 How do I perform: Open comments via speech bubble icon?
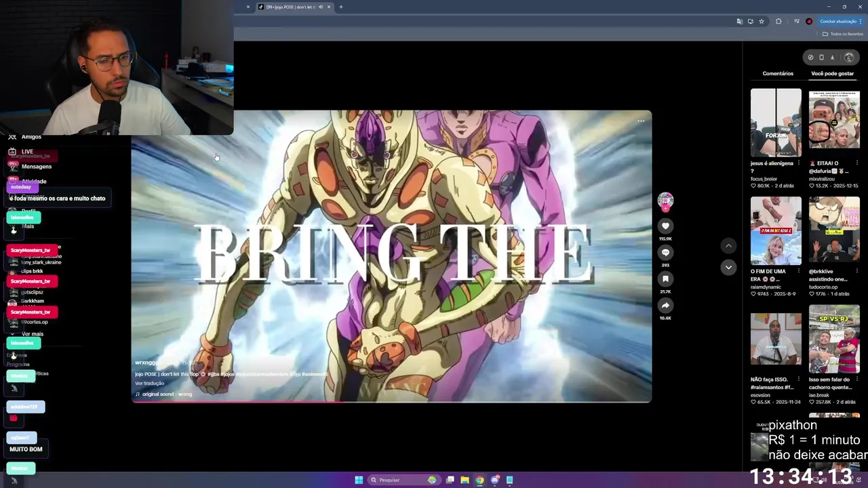point(665,252)
